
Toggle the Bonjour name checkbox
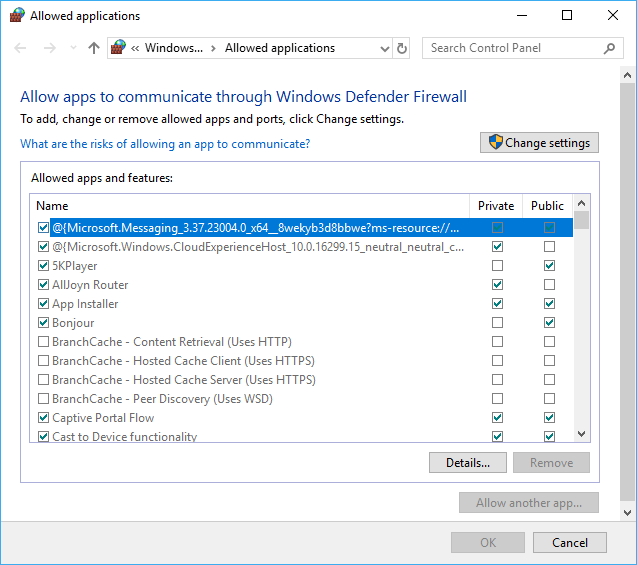pos(43,323)
